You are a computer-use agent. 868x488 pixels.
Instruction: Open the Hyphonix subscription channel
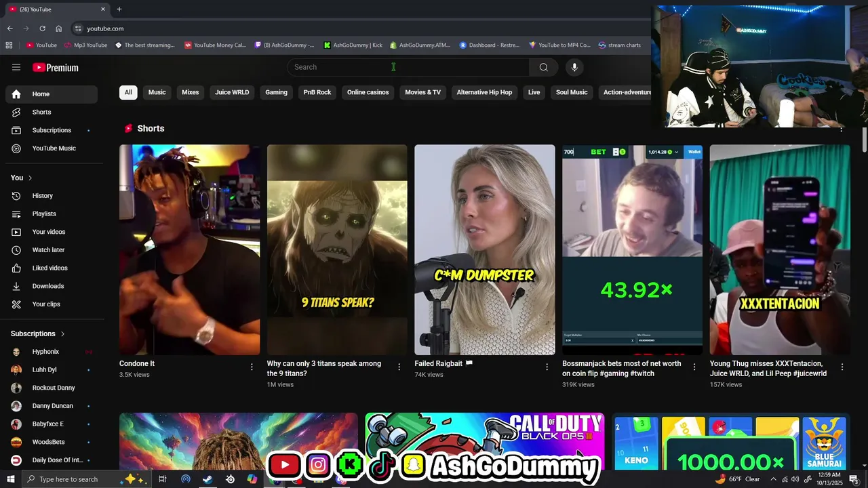pyautogui.click(x=52, y=352)
